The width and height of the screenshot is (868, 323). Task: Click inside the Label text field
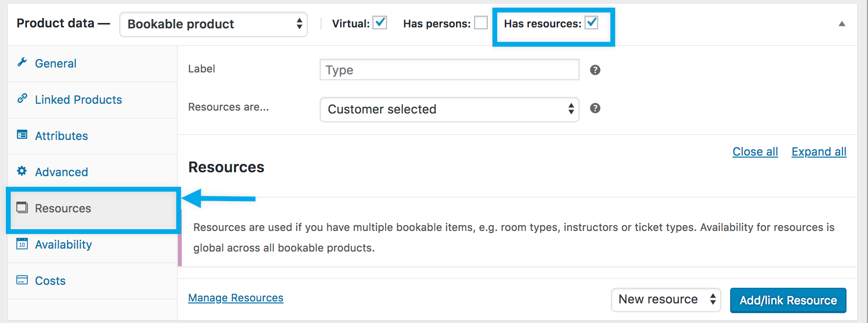(x=449, y=69)
